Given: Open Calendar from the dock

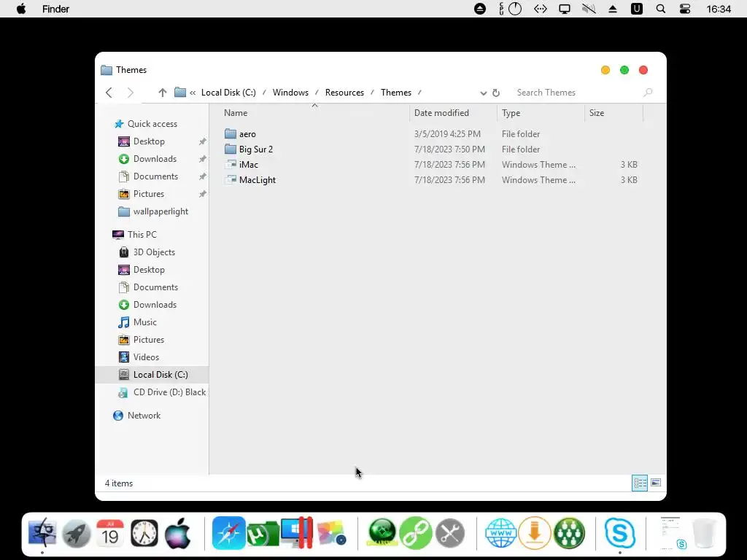Looking at the screenshot, I should tap(110, 532).
